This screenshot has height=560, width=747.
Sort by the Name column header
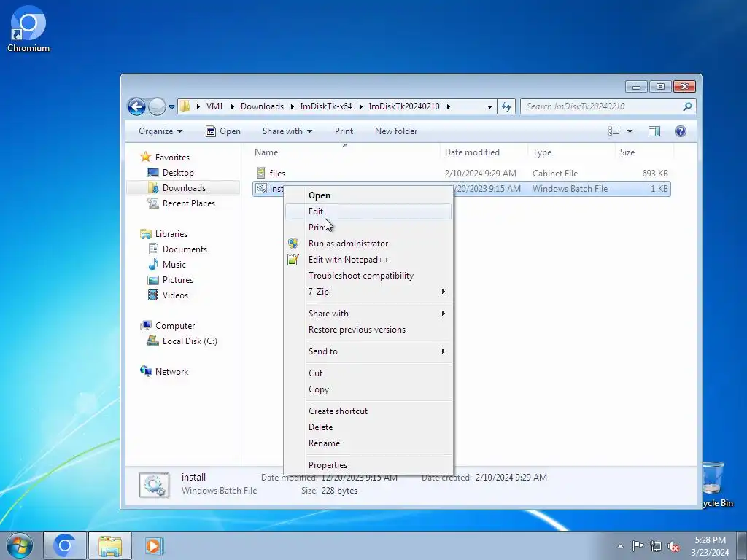pyautogui.click(x=266, y=152)
